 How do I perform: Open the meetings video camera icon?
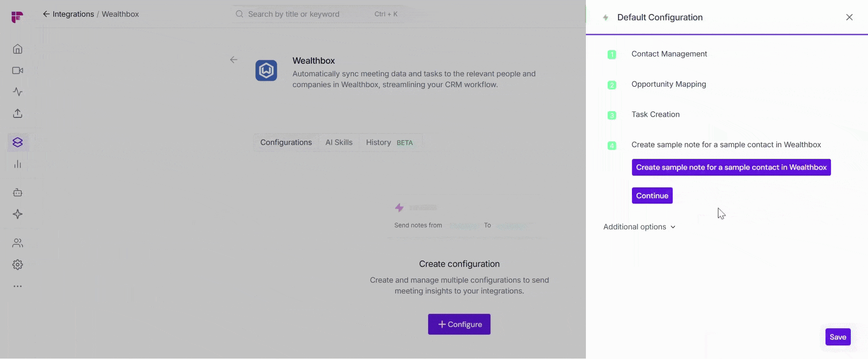[18, 71]
